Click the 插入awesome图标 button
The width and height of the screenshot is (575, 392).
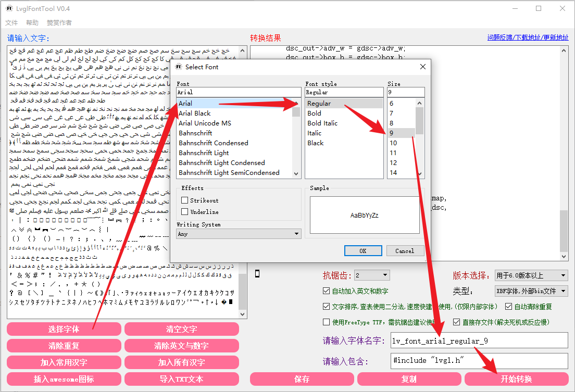point(64,379)
